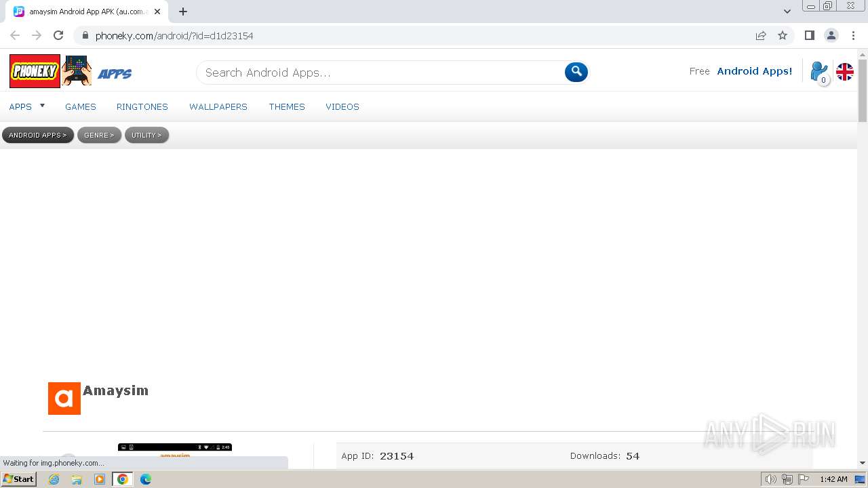The width and height of the screenshot is (868, 488).
Task: Open the WALLPAPERS section
Action: pyautogui.click(x=218, y=106)
